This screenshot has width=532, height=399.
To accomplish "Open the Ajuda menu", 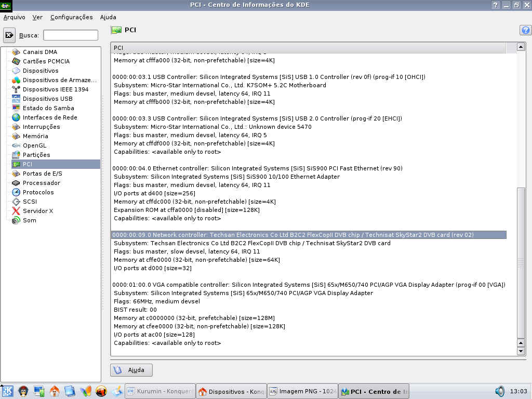I will click(108, 17).
